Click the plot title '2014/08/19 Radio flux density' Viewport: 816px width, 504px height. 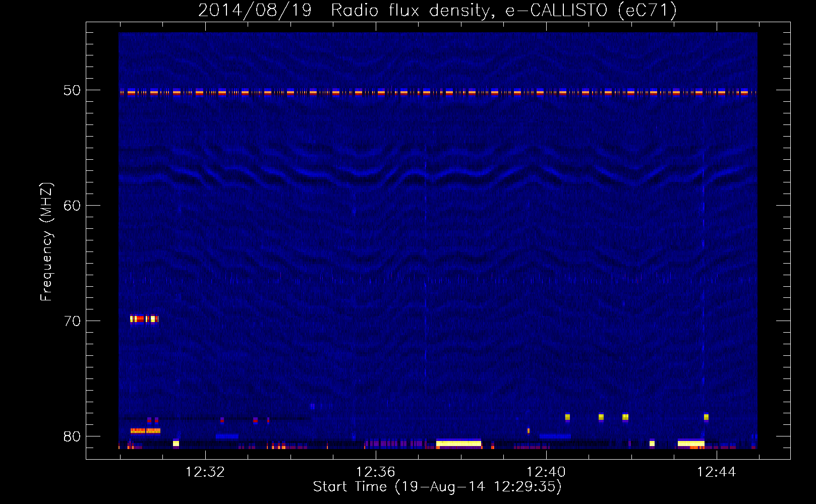[345, 11]
